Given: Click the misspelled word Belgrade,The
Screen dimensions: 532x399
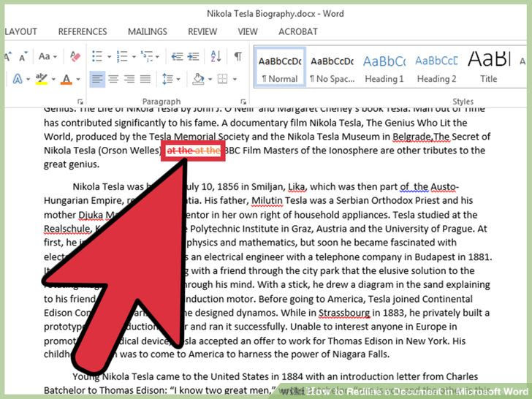Looking at the screenshot, I should click(x=421, y=137).
